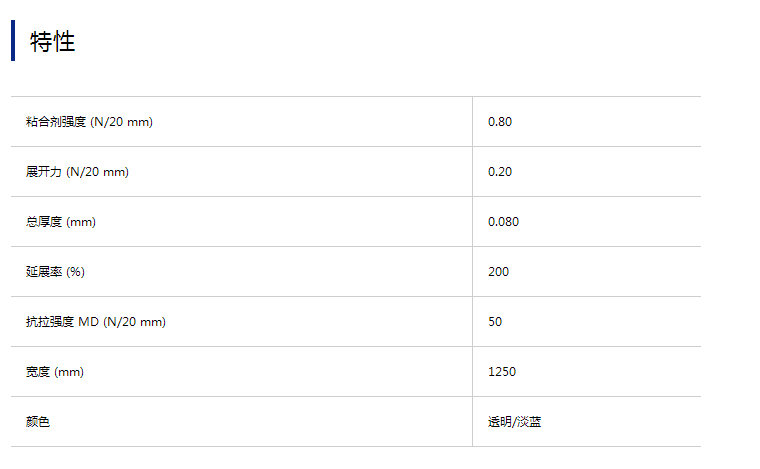Select the 颜色 row label
The width and height of the screenshot is (760, 469).
coord(38,422)
